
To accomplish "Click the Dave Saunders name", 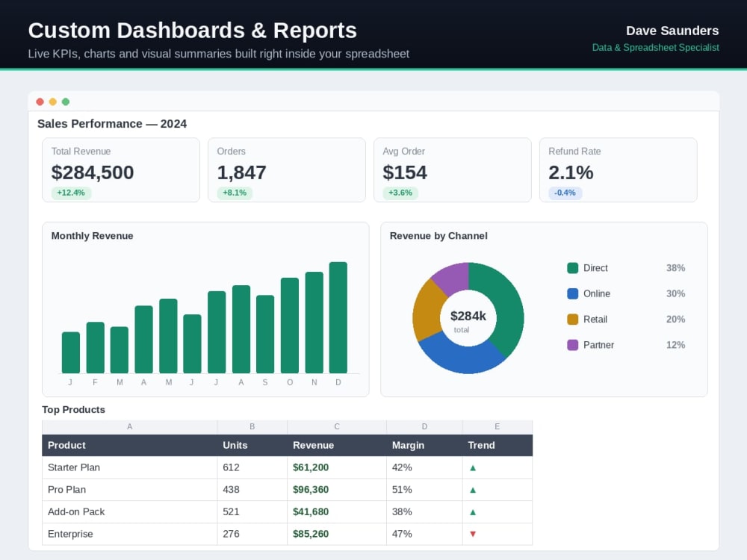I will click(x=672, y=31).
